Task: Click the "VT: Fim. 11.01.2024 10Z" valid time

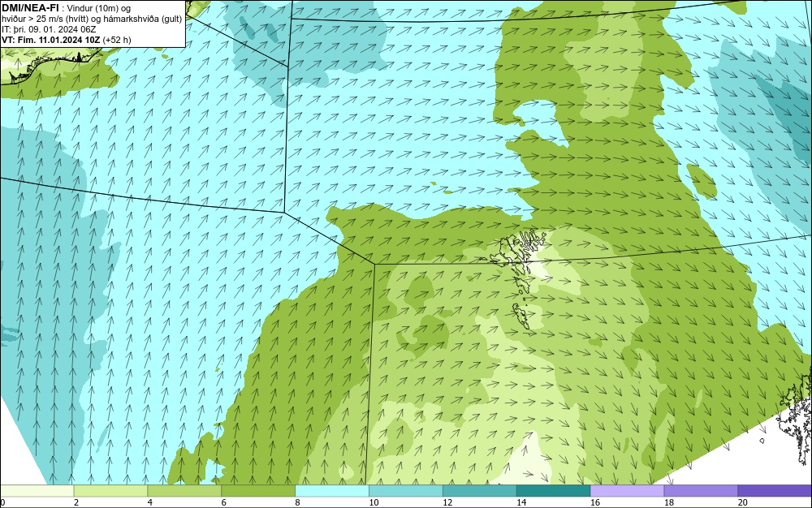Action: (50, 40)
